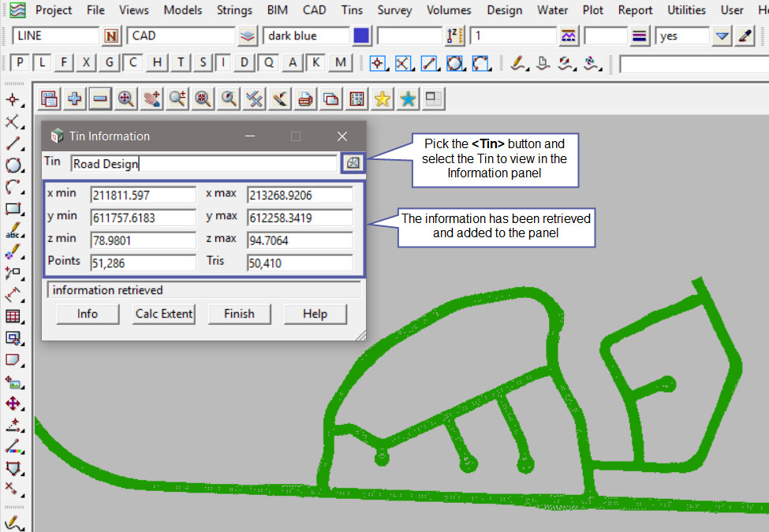
Task: Open the model list icon beside CAD field
Action: [248, 36]
